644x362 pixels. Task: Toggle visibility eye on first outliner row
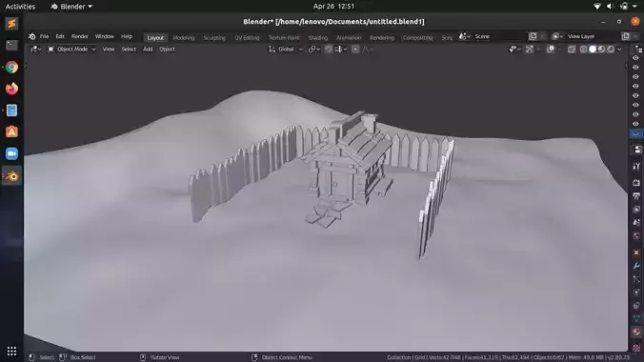pos(635,58)
